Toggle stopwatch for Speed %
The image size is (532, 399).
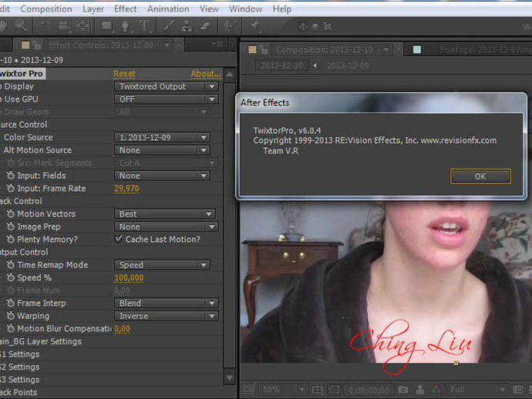11,277
